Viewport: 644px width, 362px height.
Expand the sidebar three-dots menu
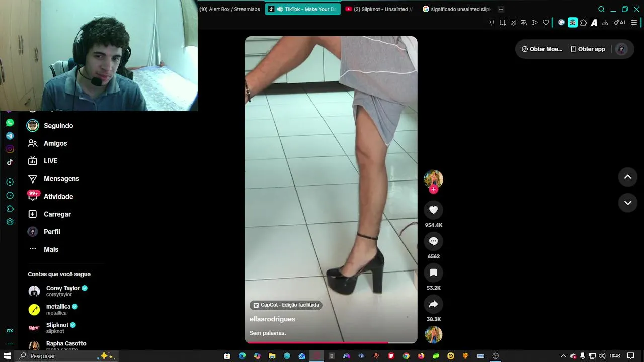tap(10, 344)
